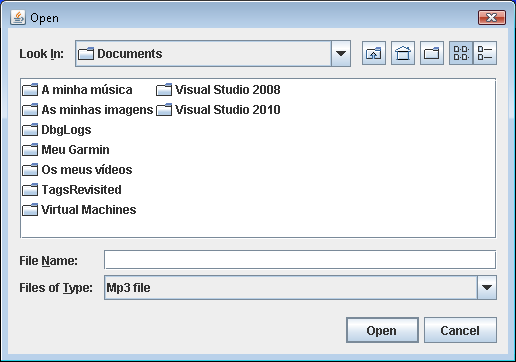The image size is (516, 362).
Task: Select the 'Virtual Machines' folder name
Action: coord(89,210)
